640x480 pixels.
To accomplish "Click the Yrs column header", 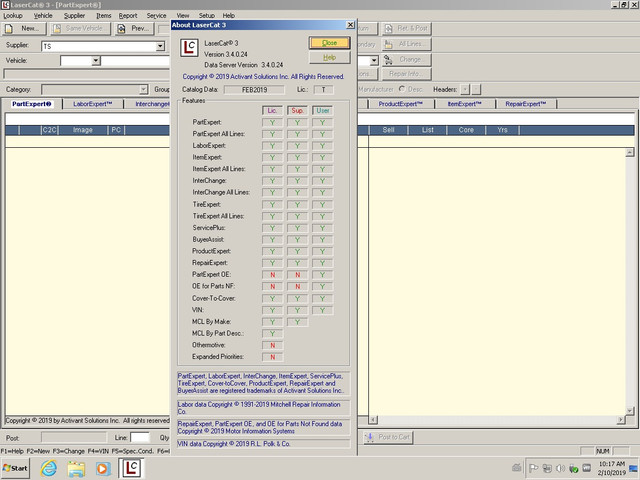I will tap(502, 130).
